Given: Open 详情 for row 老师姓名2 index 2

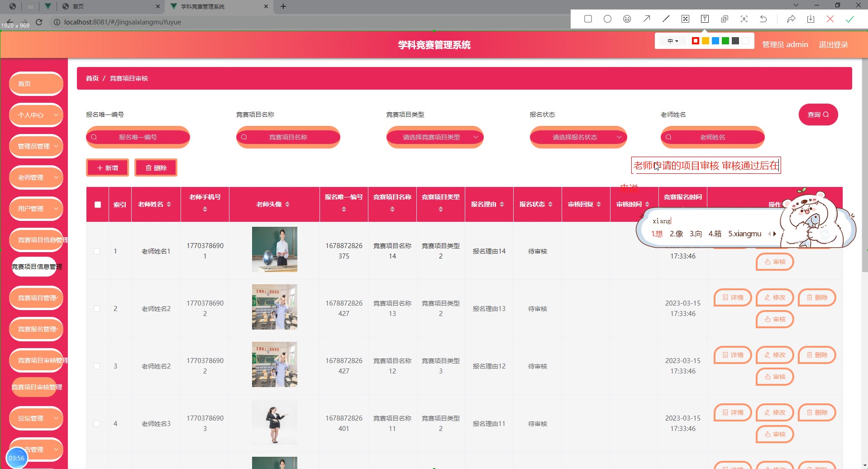Looking at the screenshot, I should [x=733, y=297].
